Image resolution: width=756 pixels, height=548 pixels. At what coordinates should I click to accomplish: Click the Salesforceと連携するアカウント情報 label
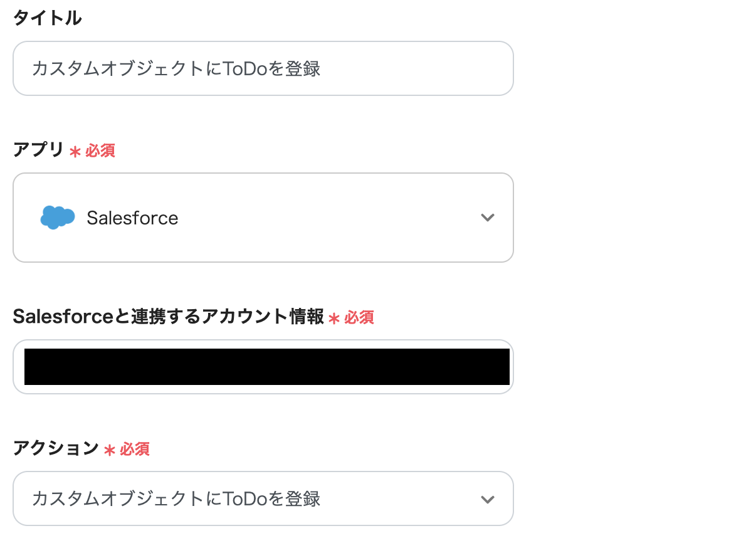point(168,317)
